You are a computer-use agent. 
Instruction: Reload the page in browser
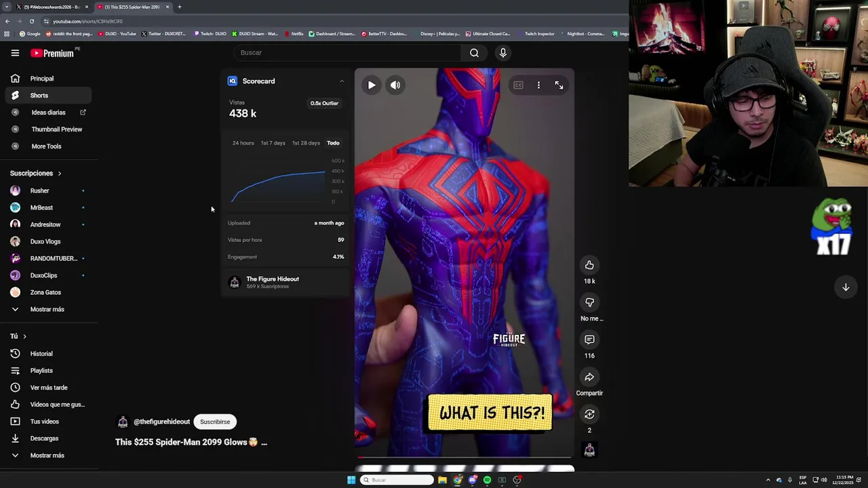[x=31, y=21]
